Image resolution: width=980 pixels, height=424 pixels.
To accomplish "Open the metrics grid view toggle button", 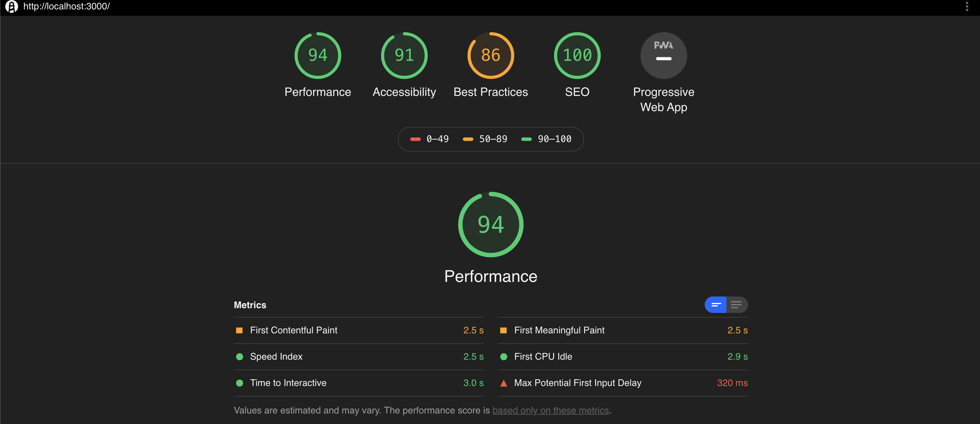I will tap(716, 305).
